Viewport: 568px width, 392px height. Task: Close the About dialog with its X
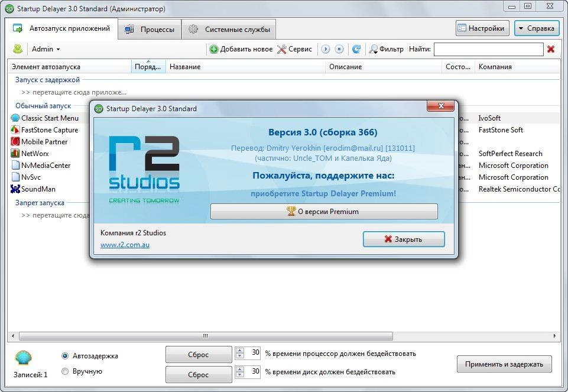click(440, 106)
